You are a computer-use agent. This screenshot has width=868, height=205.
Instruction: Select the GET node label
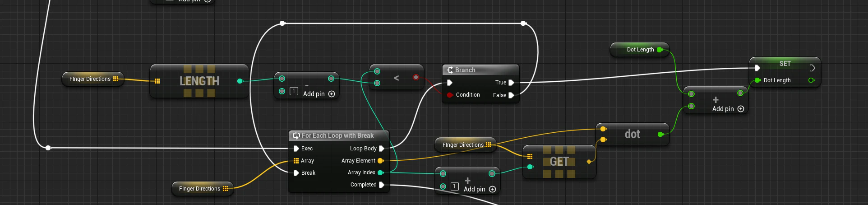coord(559,162)
